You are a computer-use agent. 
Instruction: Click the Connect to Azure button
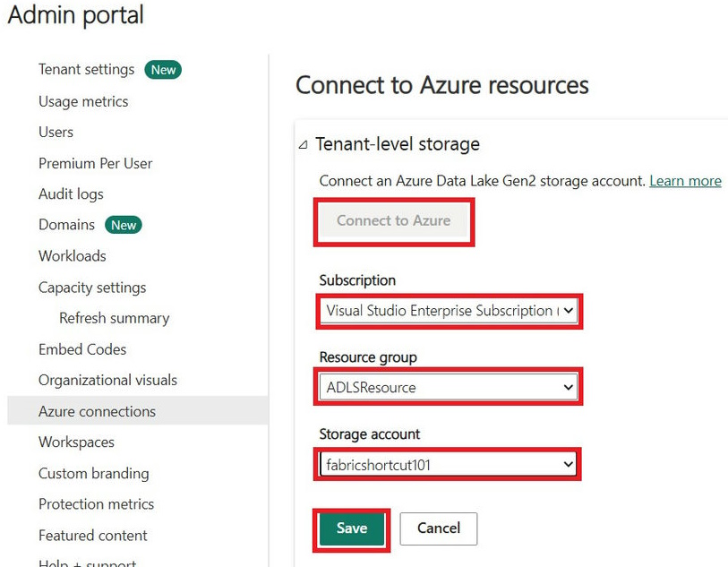point(393,221)
